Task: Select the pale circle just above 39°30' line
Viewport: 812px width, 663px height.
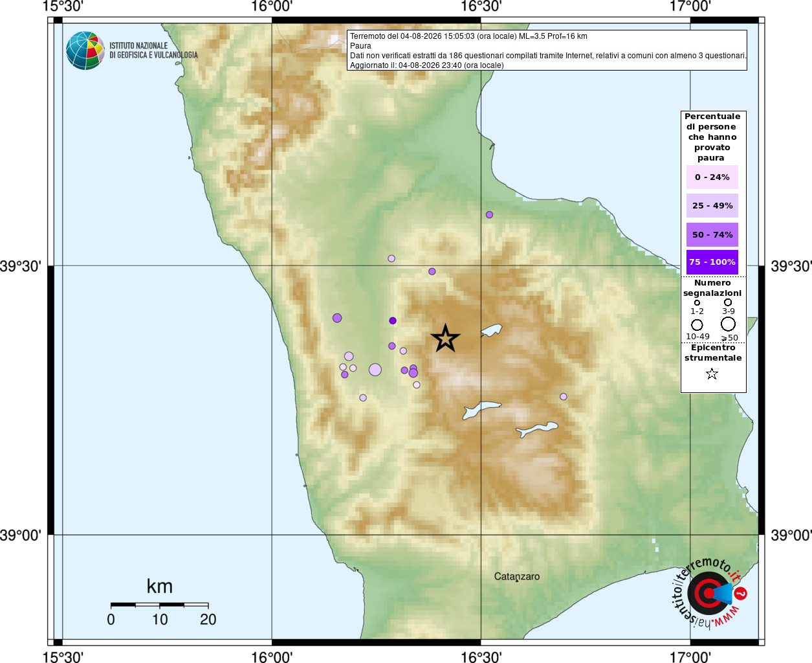Action: coord(391,258)
